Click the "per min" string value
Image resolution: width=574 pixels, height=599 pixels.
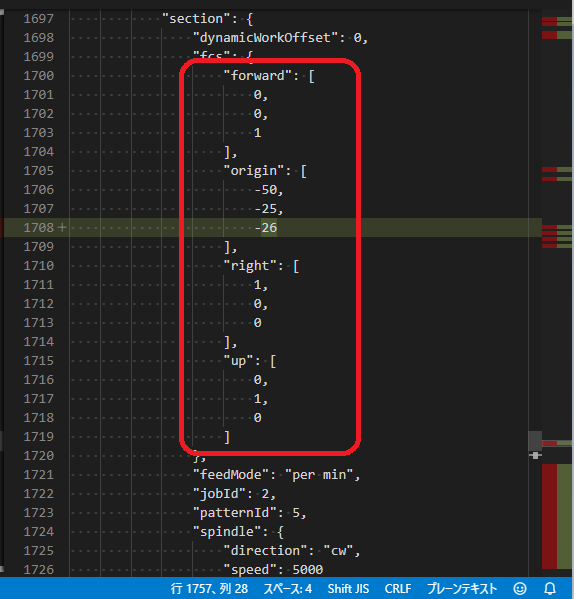click(x=319, y=475)
